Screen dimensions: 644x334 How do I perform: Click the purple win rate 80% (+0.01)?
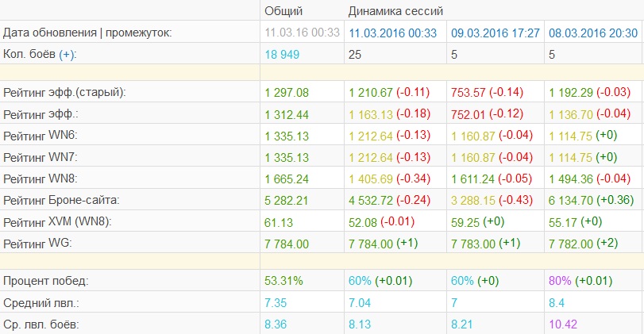coord(580,281)
